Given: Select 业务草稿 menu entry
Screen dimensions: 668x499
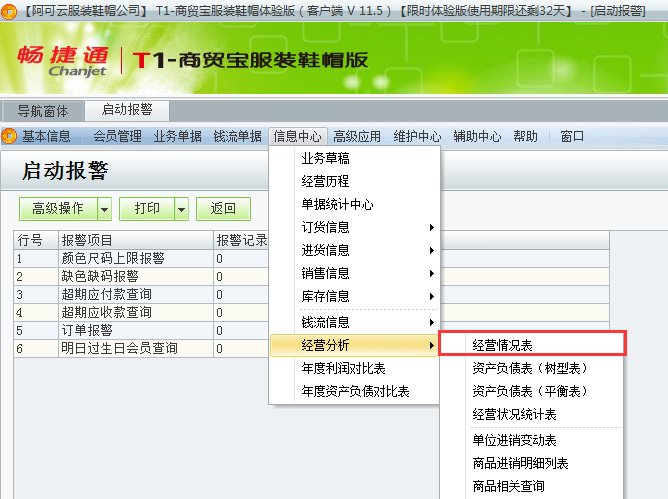Looking at the screenshot, I should [354, 159].
